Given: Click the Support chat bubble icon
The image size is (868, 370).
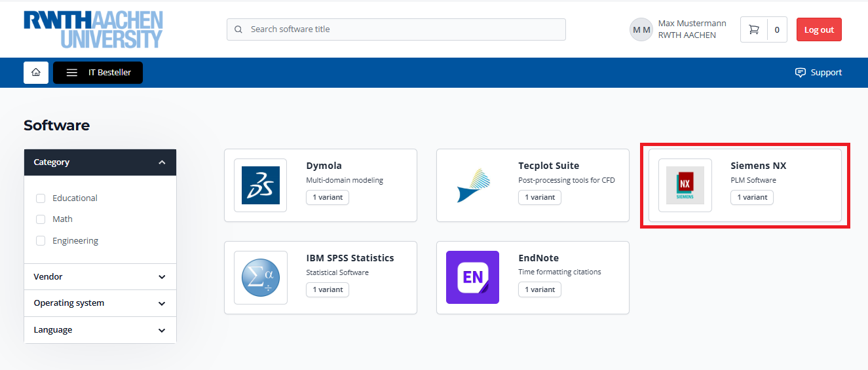Looking at the screenshot, I should tap(801, 73).
